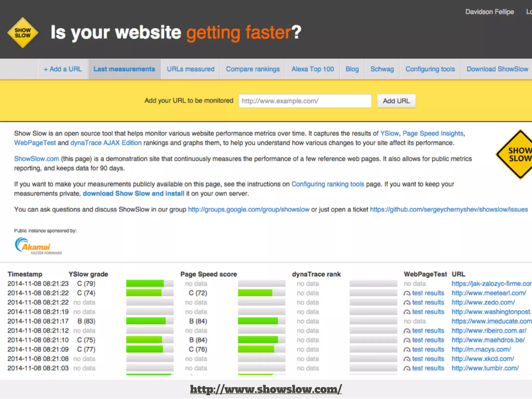Follow the Page Speed Insights link
The image size is (532, 399).
(x=433, y=133)
